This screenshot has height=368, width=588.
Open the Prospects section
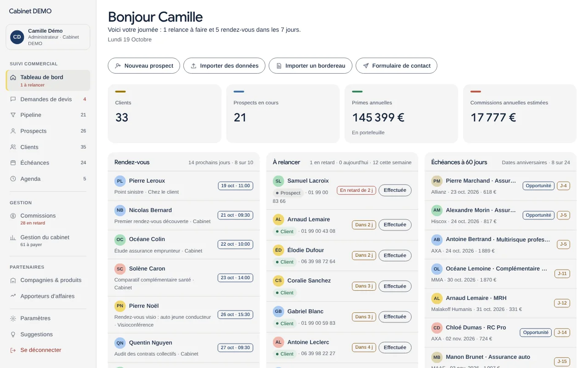tap(48, 131)
